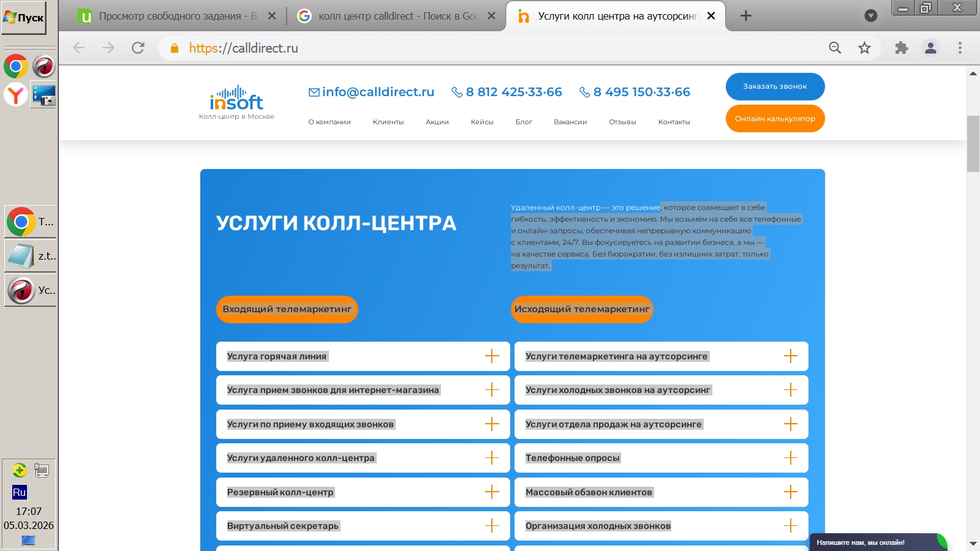The height and width of the screenshot is (551, 980).
Task: Open the 'Онлайн калькулятор' button
Action: click(x=775, y=119)
